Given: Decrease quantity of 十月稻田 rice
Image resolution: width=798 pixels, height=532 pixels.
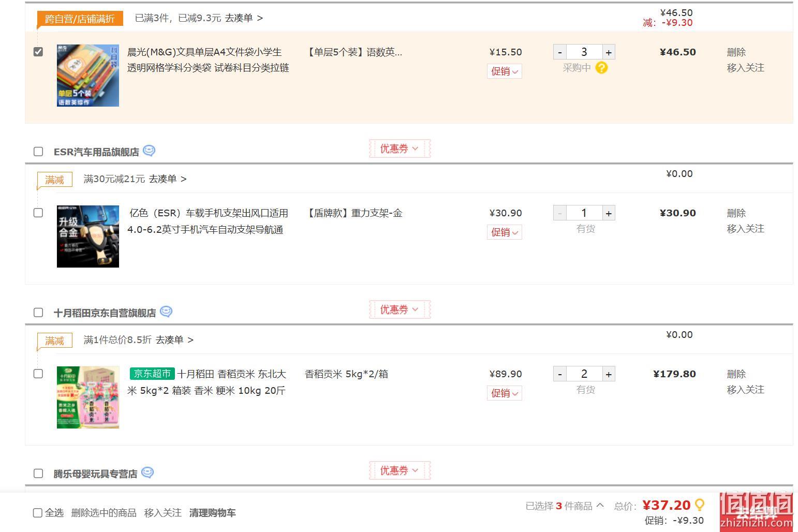Looking at the screenshot, I should tap(560, 374).
